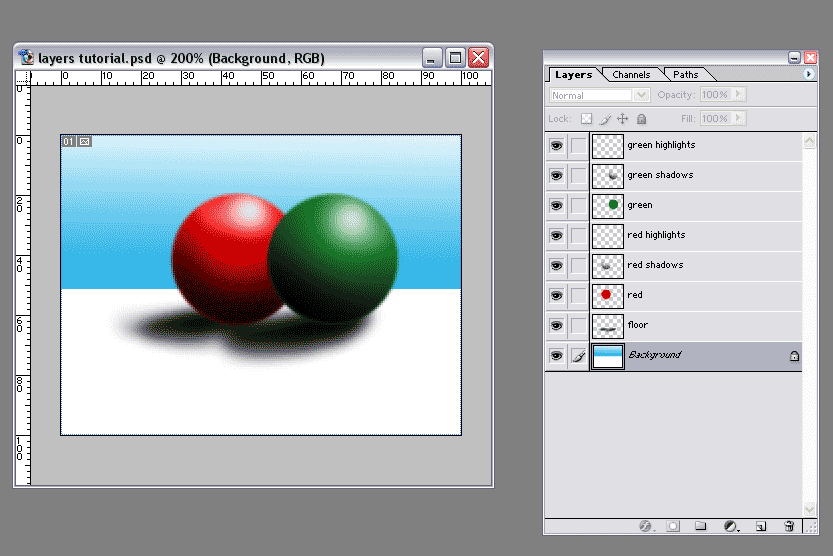The image size is (833, 556).
Task: Create a new layer set folder
Action: (701, 526)
